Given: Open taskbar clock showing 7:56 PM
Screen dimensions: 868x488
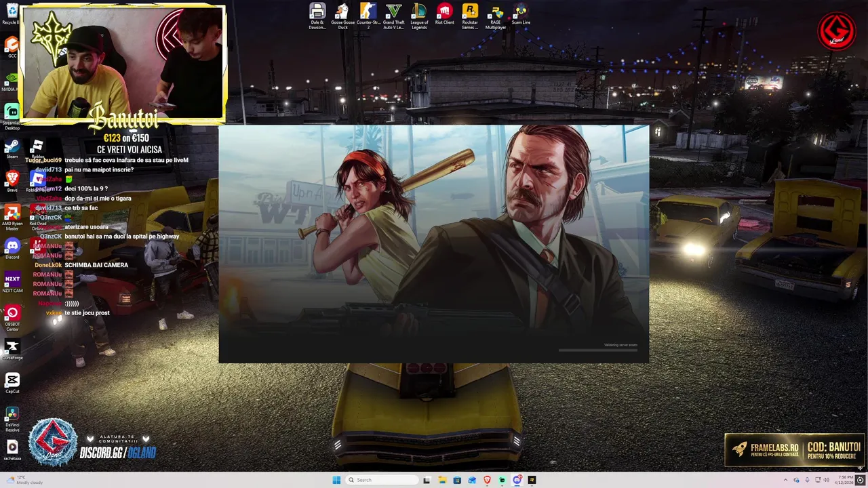Looking at the screenshot, I should [x=844, y=480].
